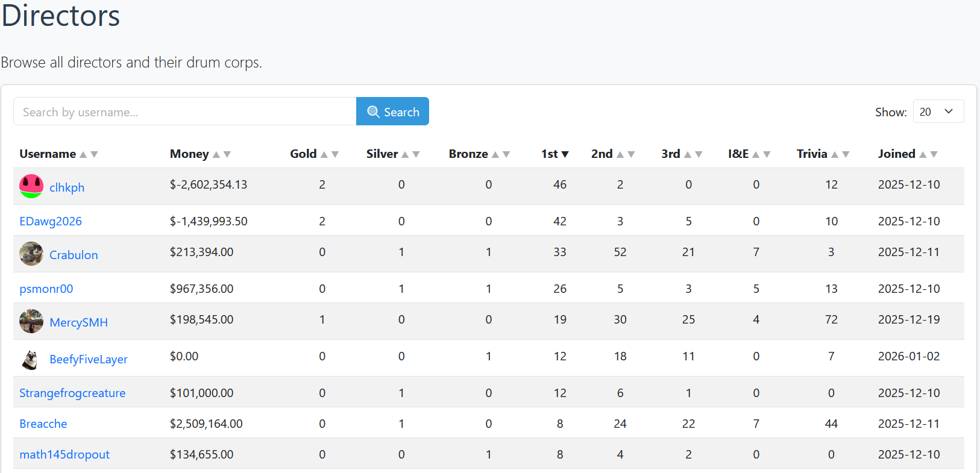Open the Show rows-per-page dropdown
Image resolution: width=980 pixels, height=473 pixels.
coord(938,111)
